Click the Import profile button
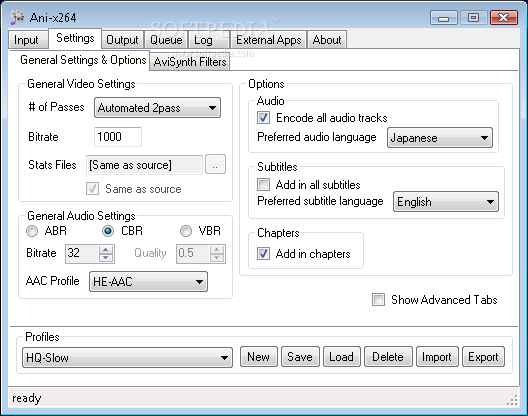 tap(437, 357)
